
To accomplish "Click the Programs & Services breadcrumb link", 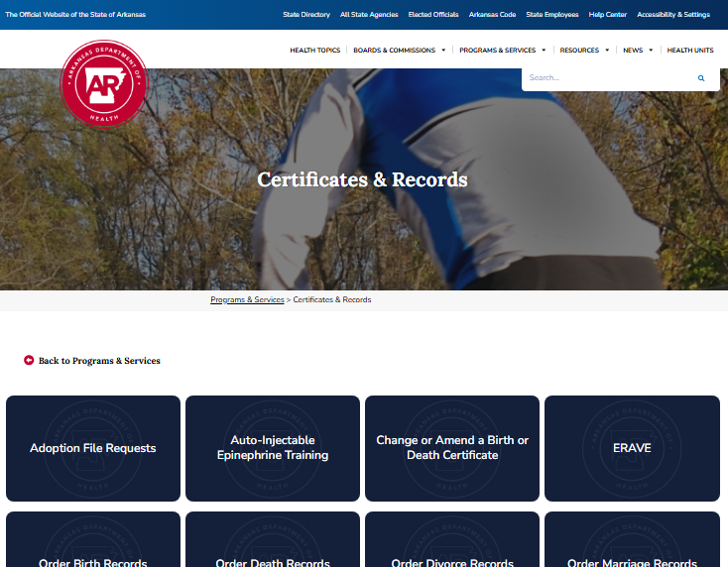I will (x=247, y=299).
